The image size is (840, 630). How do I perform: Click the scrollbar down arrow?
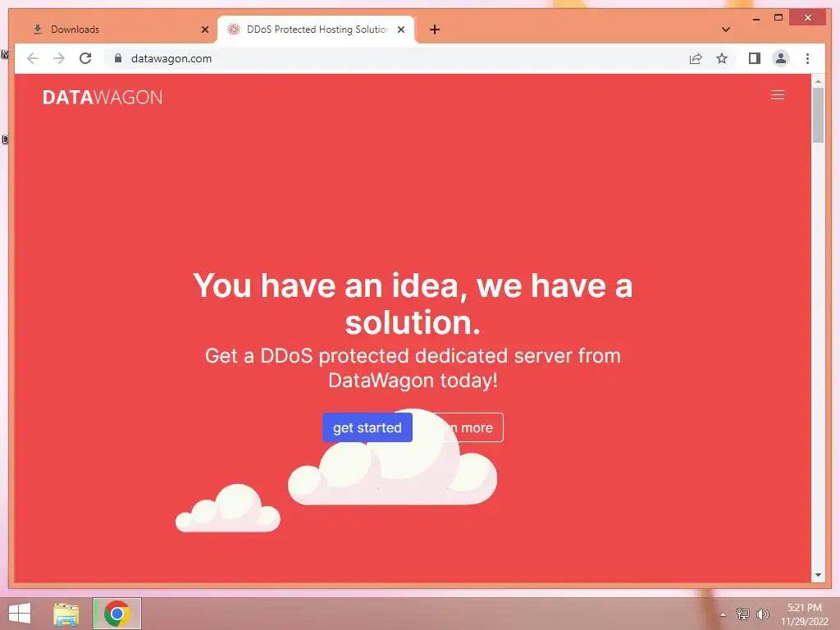pos(818,575)
